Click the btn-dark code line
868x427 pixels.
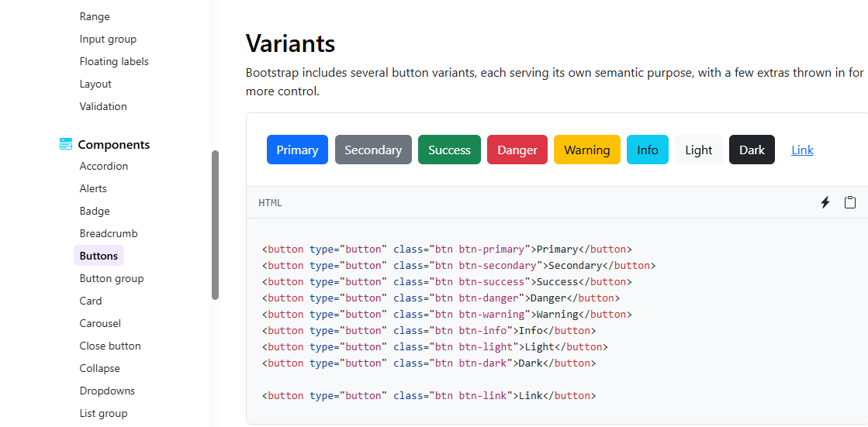coord(429,363)
